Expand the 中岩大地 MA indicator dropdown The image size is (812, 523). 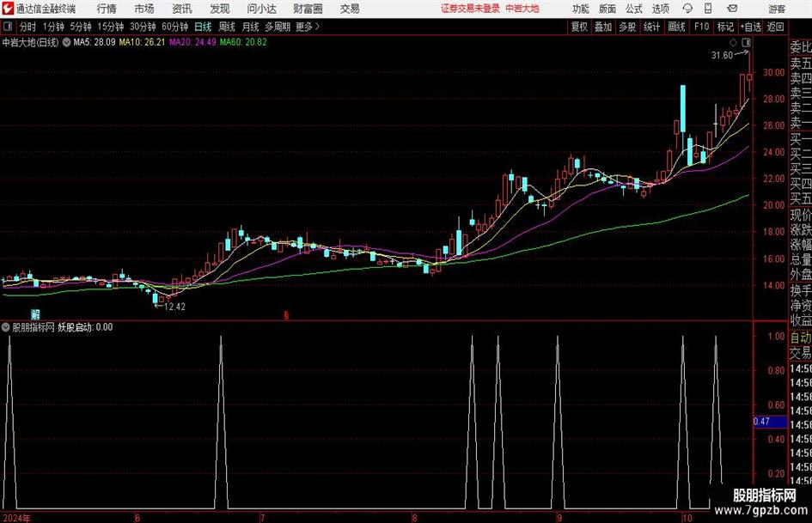tap(66, 42)
